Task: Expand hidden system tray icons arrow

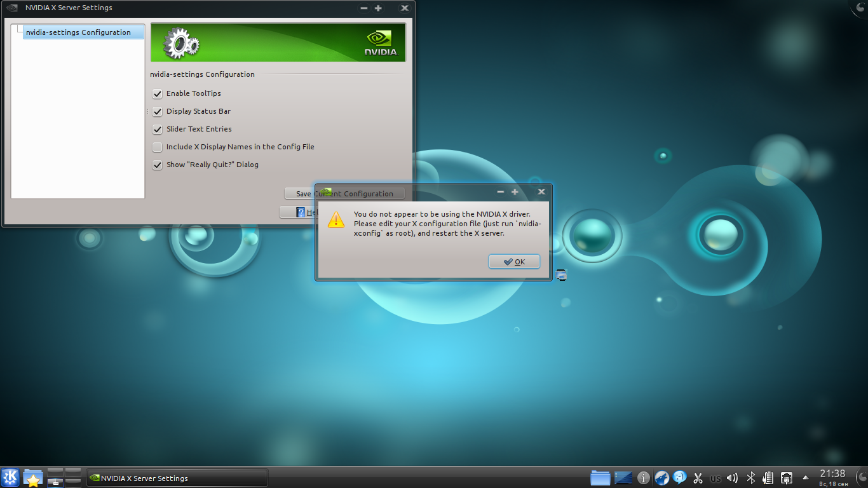Action: pos(806,478)
